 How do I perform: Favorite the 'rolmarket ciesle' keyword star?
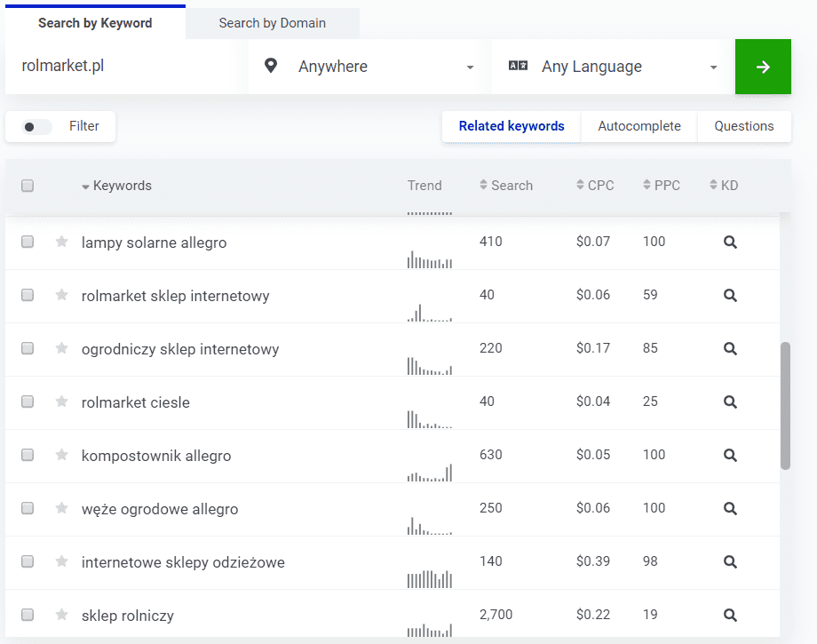[61, 402]
